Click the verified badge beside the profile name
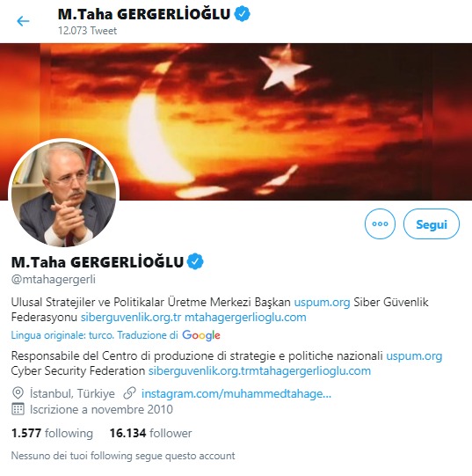This screenshot has height=476, width=472. (195, 261)
